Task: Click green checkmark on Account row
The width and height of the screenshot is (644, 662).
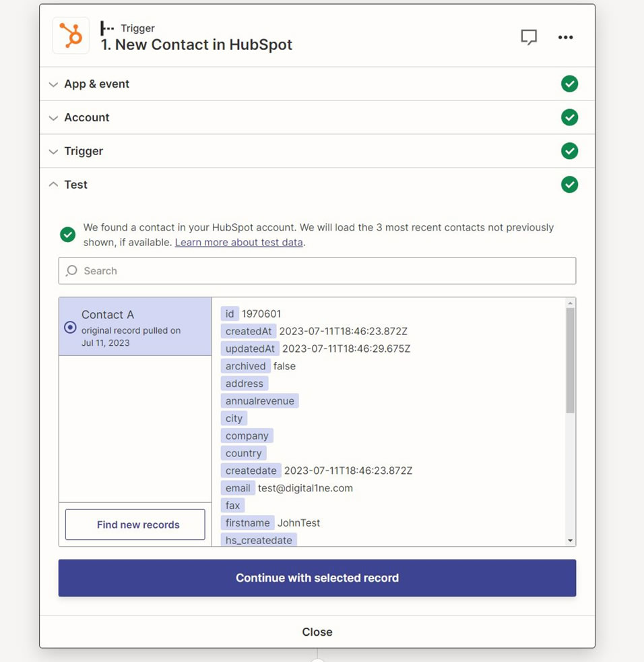Action: pyautogui.click(x=569, y=117)
